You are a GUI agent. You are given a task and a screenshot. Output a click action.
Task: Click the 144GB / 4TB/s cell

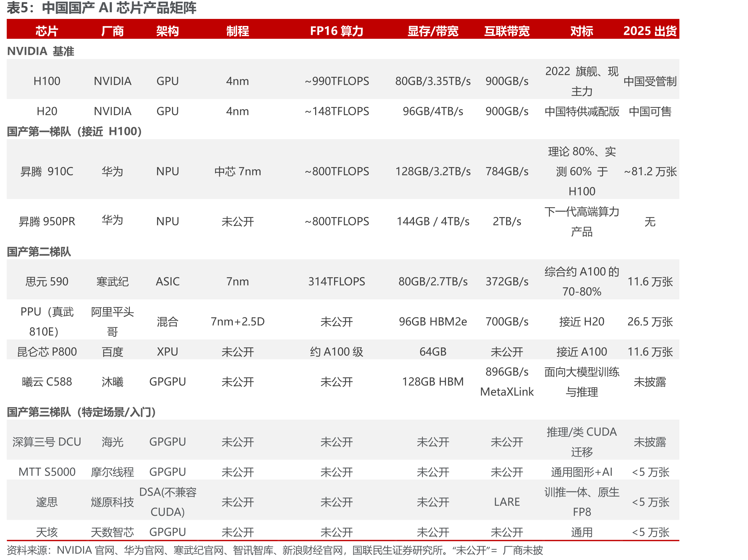coord(433,221)
